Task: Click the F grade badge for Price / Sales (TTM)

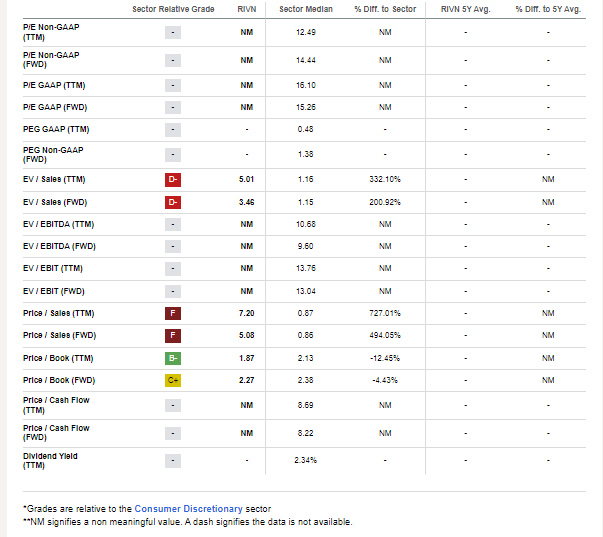Action: click(173, 313)
